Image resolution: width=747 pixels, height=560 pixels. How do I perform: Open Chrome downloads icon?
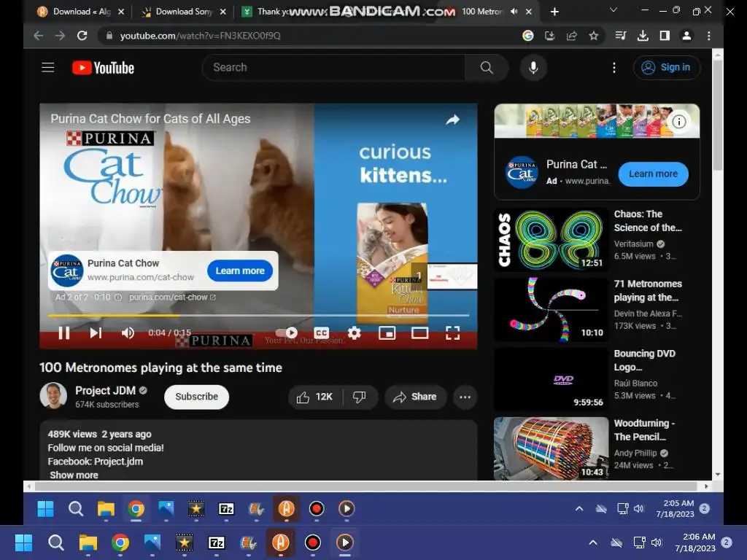pos(643,36)
